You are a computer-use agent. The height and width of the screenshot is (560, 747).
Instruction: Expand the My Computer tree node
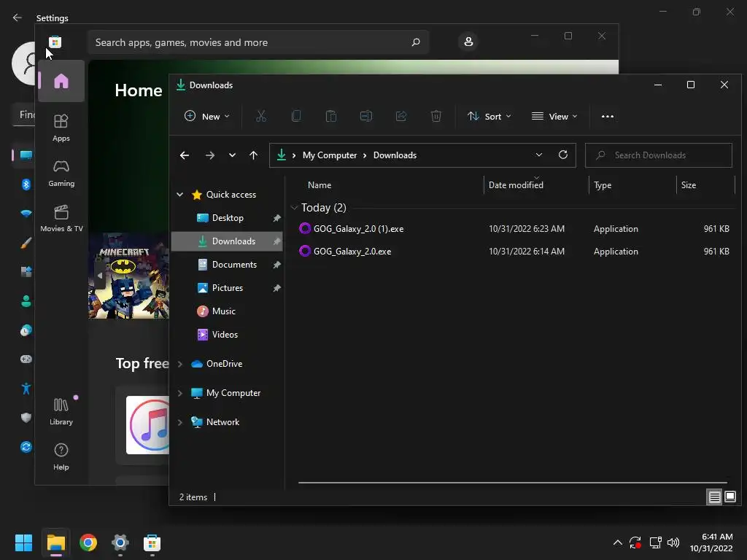coord(179,393)
